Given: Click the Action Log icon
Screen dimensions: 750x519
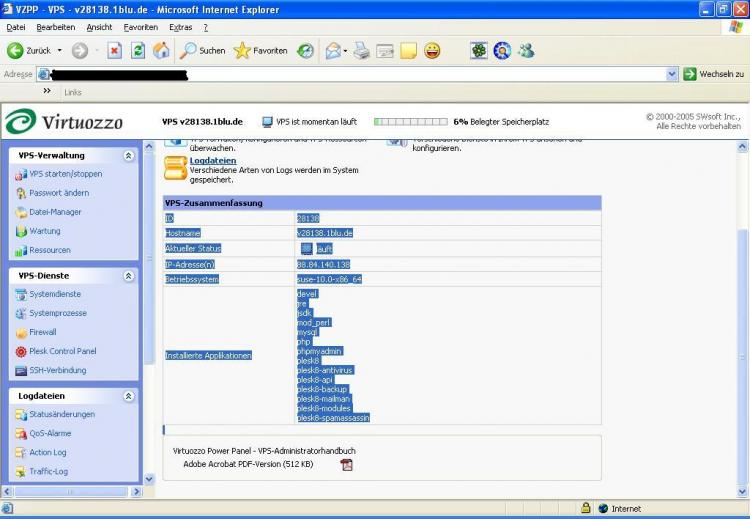Looking at the screenshot, I should pos(21,453).
